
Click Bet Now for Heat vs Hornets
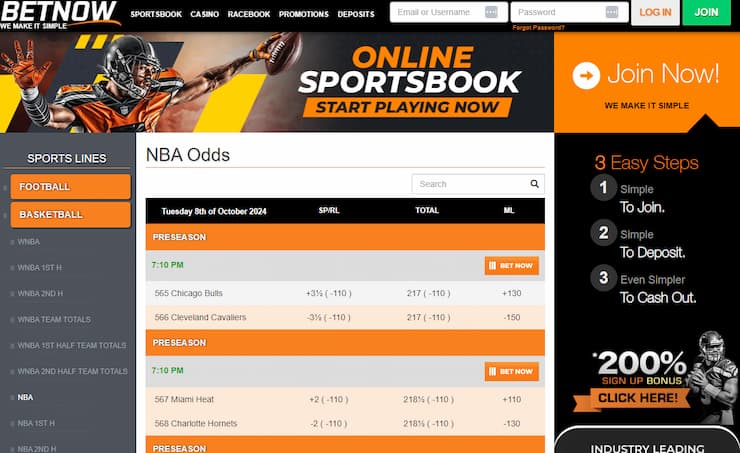[x=512, y=372]
